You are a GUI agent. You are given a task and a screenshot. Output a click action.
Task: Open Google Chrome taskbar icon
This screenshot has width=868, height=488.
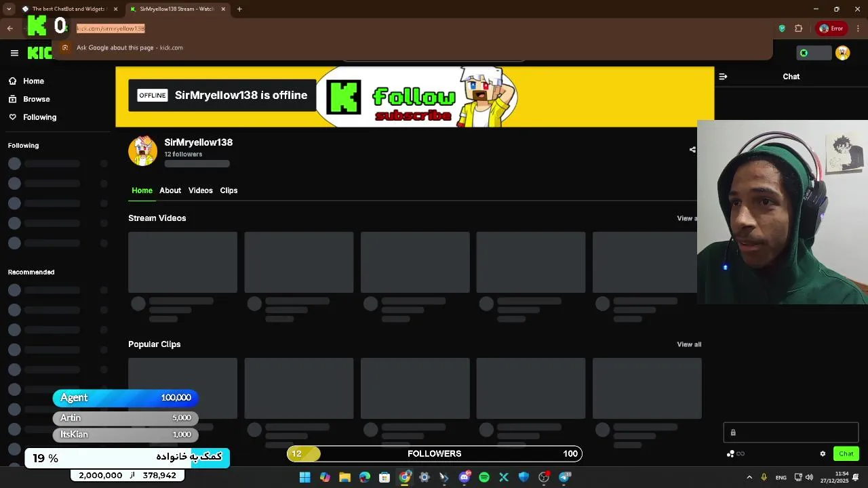[405, 477]
